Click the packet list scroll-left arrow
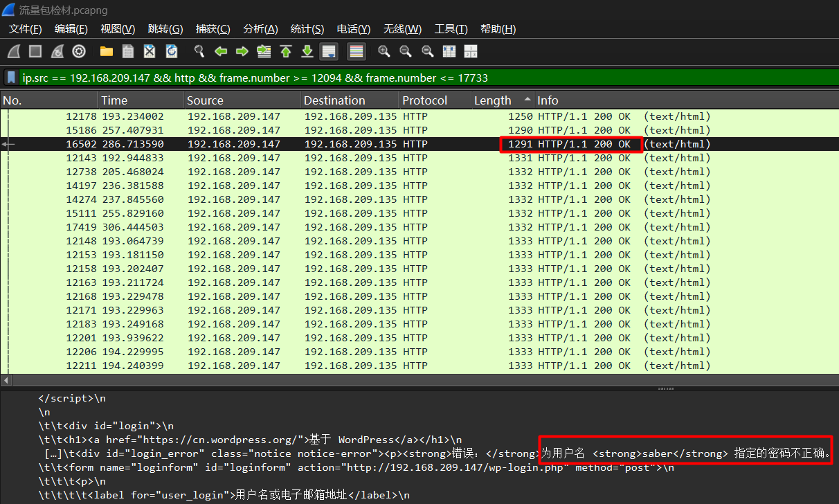Viewport: 839px width, 504px height. tap(6, 380)
